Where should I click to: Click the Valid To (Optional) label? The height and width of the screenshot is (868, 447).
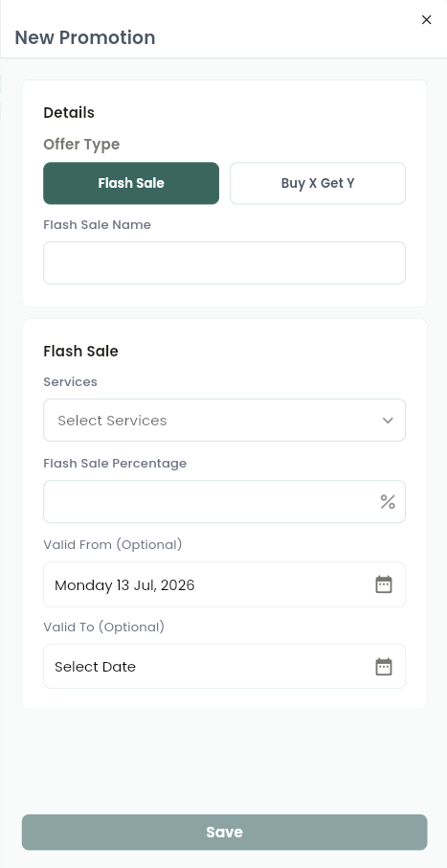tap(104, 627)
